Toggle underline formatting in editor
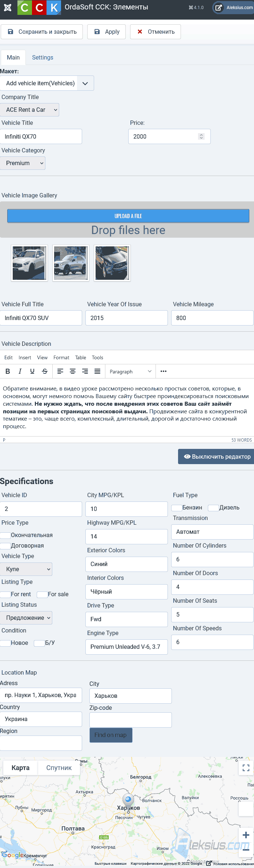The width and height of the screenshot is (254, 868). (x=32, y=371)
